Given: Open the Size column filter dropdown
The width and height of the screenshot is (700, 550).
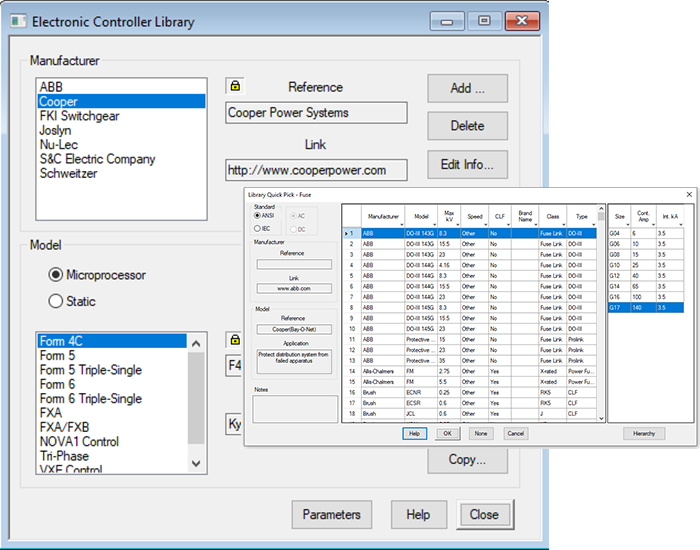Looking at the screenshot, I should (x=628, y=225).
